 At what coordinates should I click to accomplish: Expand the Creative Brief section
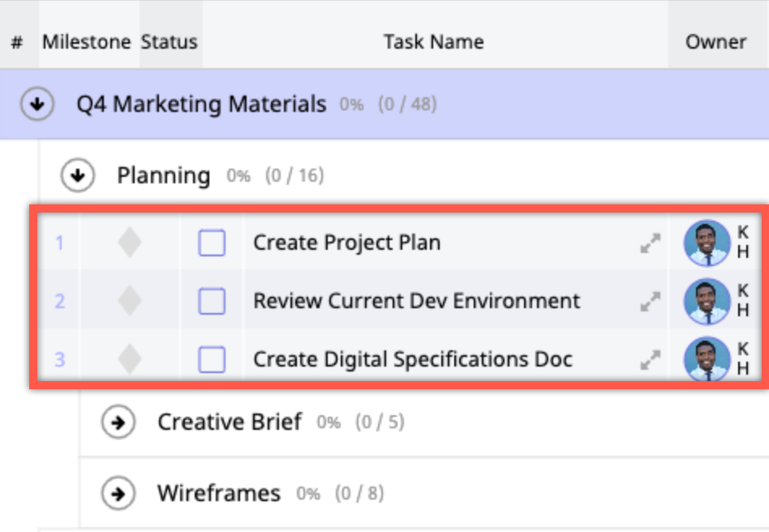[x=118, y=423]
